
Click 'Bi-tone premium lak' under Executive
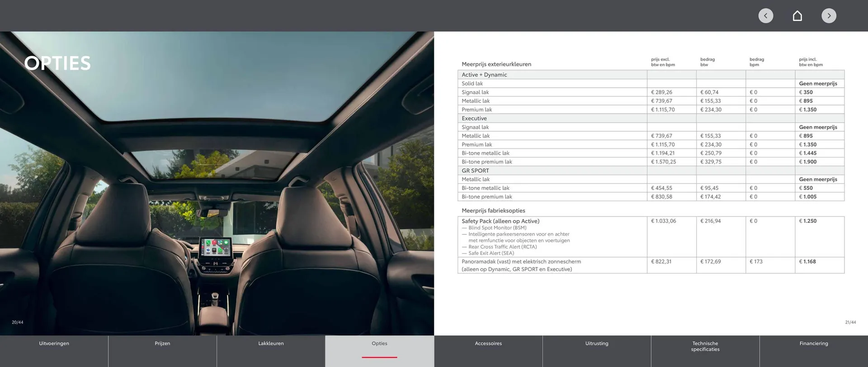point(487,162)
